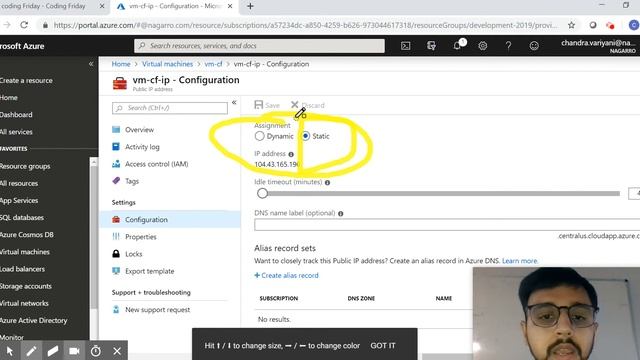Select the eraser tool in annotation toolbar
Viewport: 640px width, 360px height.
tap(53, 351)
